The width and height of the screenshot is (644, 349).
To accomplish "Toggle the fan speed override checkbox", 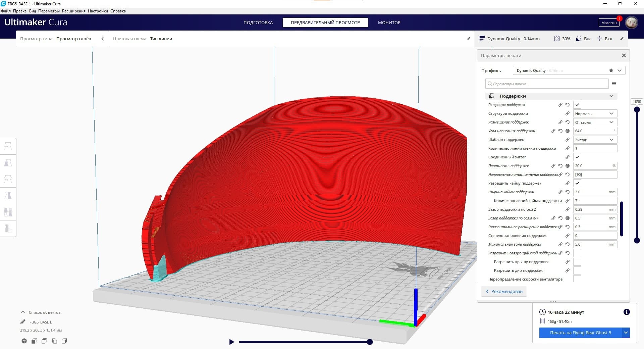I will coord(577,279).
